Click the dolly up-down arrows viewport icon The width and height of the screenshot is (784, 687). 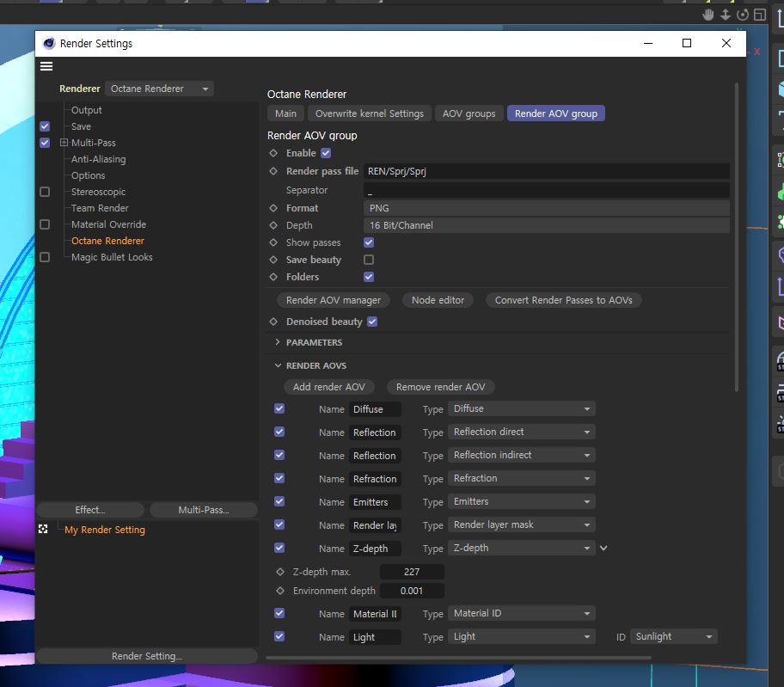(x=726, y=15)
